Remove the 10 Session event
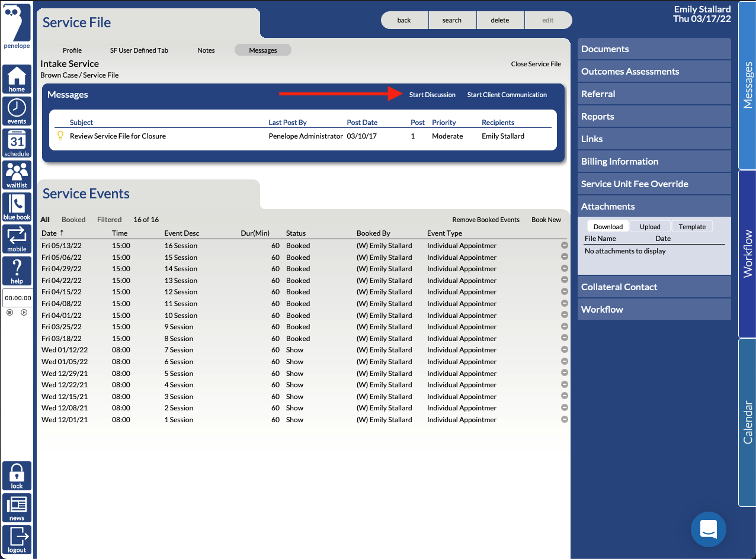756x559 pixels. point(565,315)
